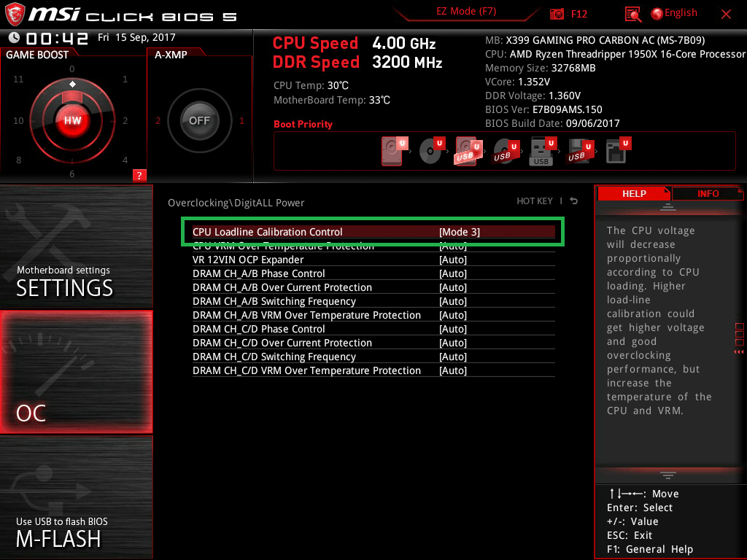Change language from English
747x560 pixels.
click(x=681, y=13)
